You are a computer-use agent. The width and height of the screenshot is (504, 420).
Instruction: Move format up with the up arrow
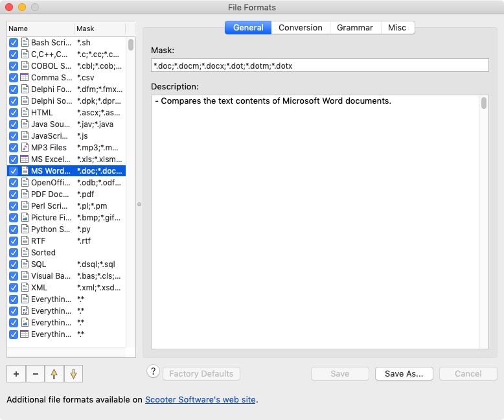tap(54, 374)
